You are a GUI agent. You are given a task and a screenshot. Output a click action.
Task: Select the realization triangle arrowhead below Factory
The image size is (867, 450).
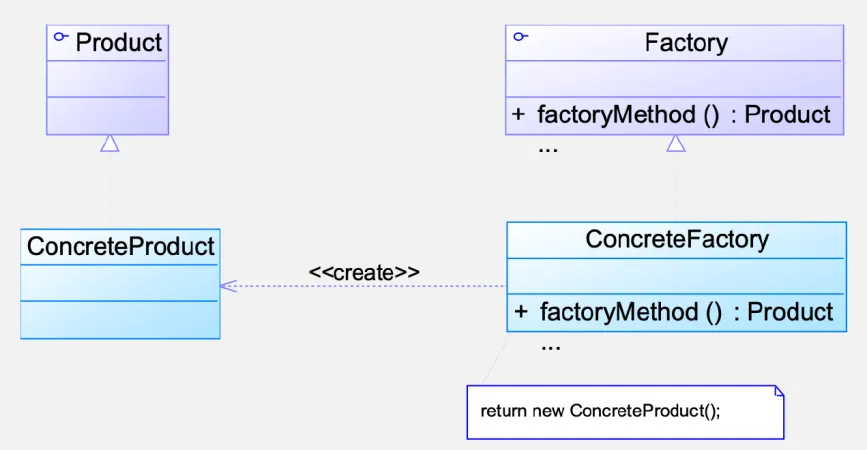tap(676, 143)
